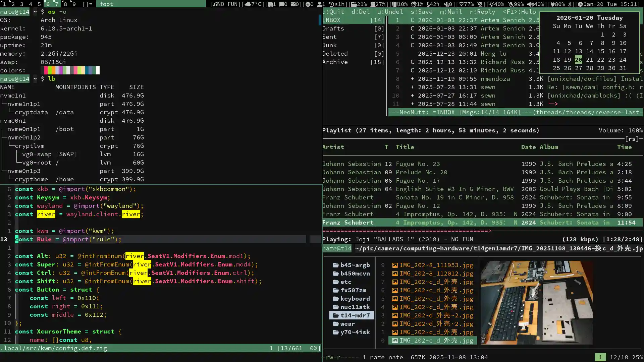Image resolution: width=644 pixels, height=362 pixels.
Task: Click the cloud weather icon in status bar
Action: 248,4
